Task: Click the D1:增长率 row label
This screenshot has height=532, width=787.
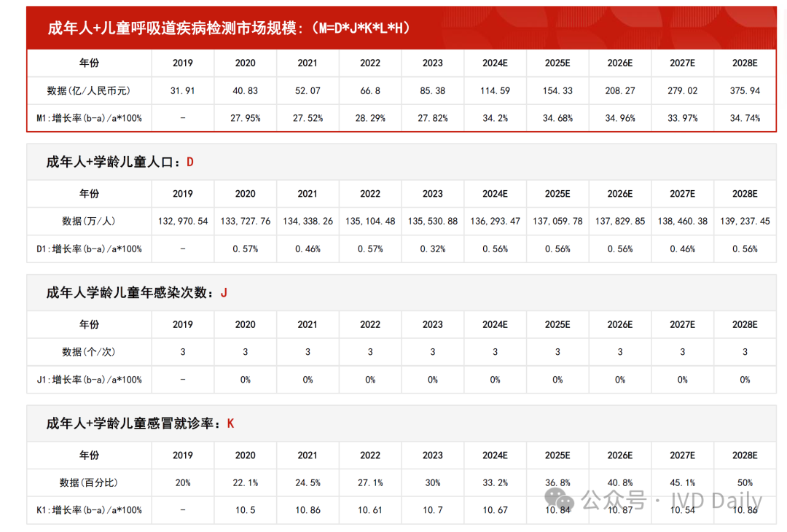Action: coord(89,249)
